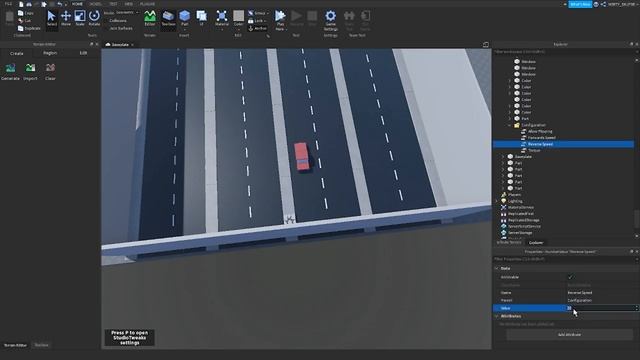Viewport: 640px width, 360px height.
Task: Click the Undo arrow in title bar
Action: coord(60,4)
